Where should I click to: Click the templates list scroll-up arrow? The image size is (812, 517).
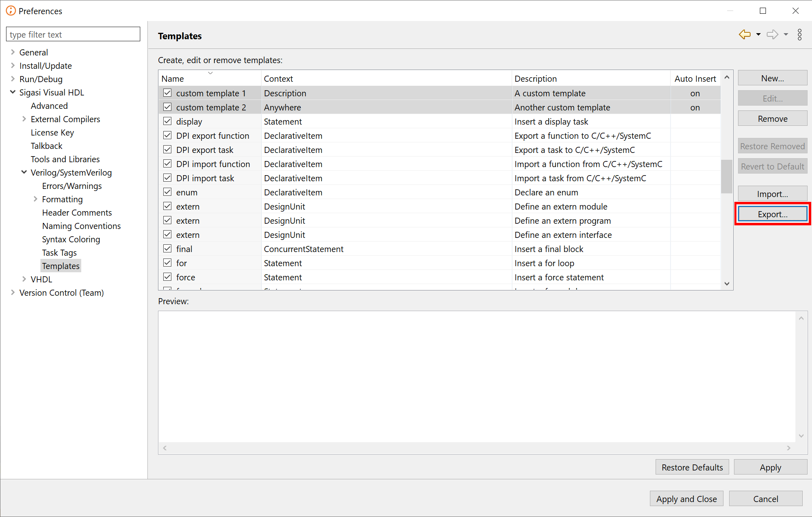727,77
